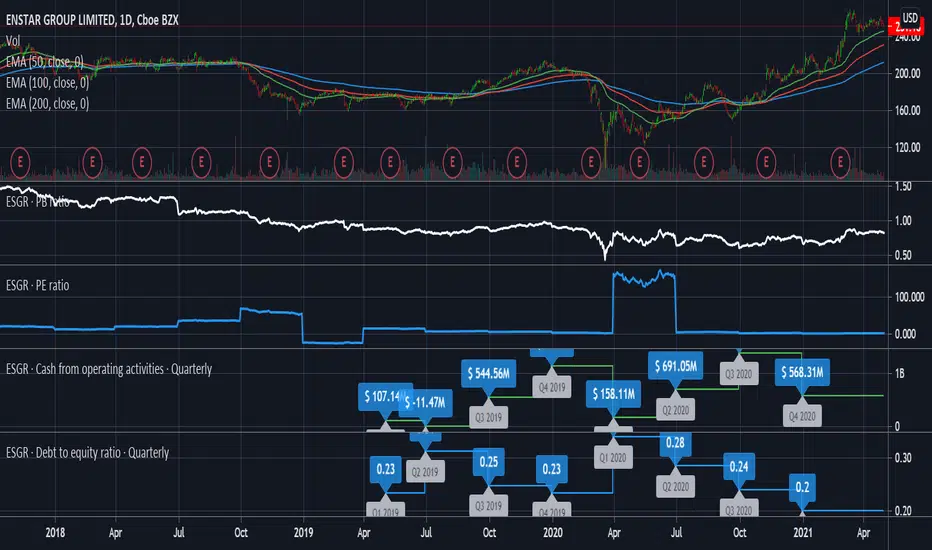Click the red current price tag on the axis
The height and width of the screenshot is (550, 932).
(x=906, y=27)
